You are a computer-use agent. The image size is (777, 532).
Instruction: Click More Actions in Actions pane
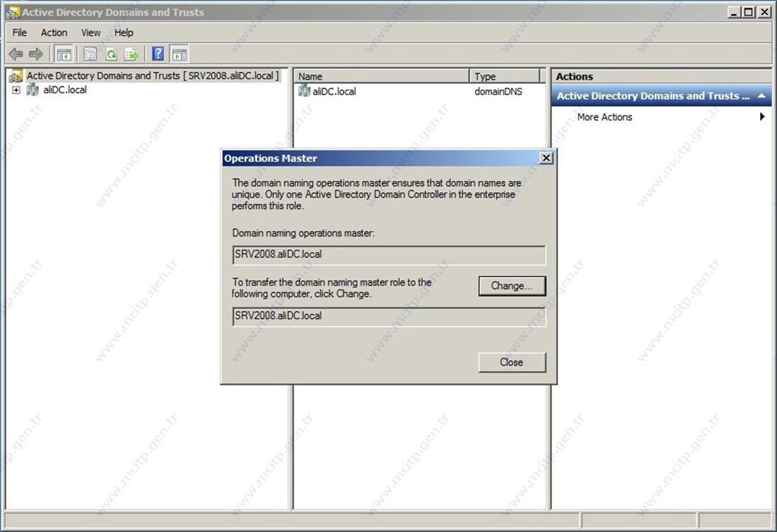click(605, 117)
